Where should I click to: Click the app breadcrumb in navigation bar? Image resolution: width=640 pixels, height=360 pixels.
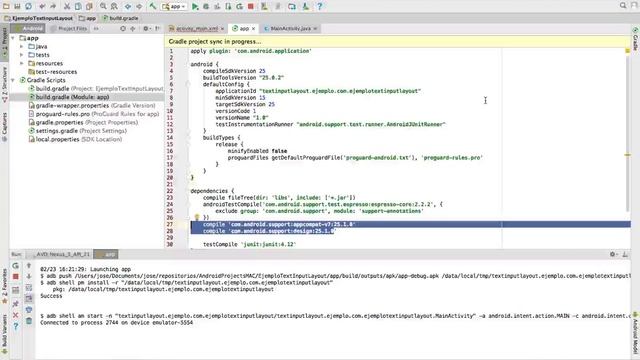click(88, 18)
